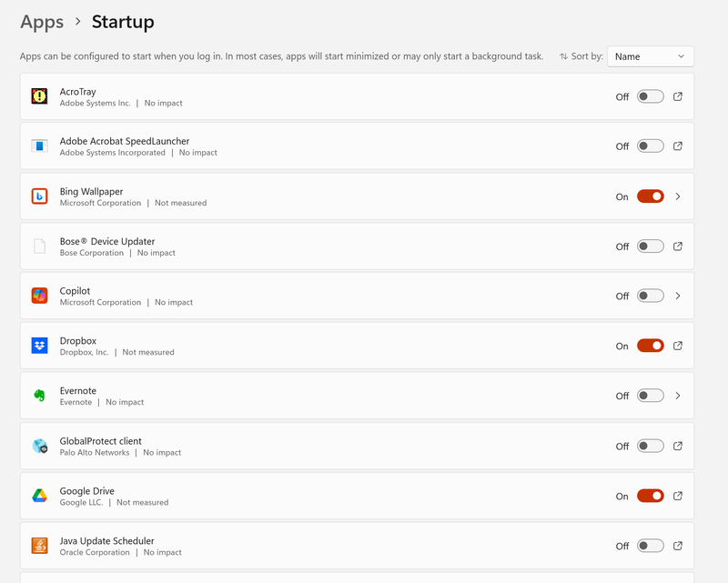Open the Sort by Name dropdown
The image size is (728, 583).
tap(650, 56)
